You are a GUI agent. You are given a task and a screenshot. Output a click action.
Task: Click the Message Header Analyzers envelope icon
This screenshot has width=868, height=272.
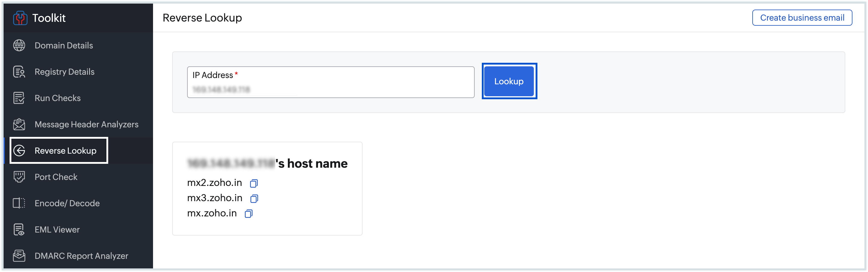19,124
